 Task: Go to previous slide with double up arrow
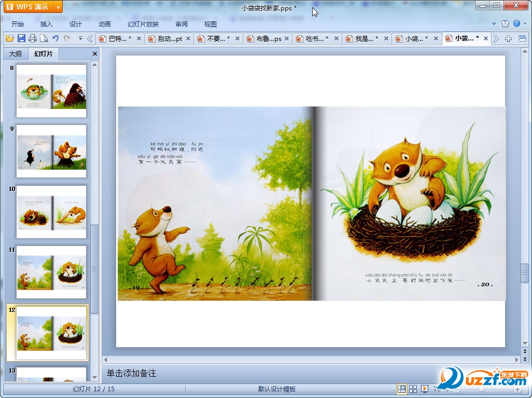click(525, 351)
